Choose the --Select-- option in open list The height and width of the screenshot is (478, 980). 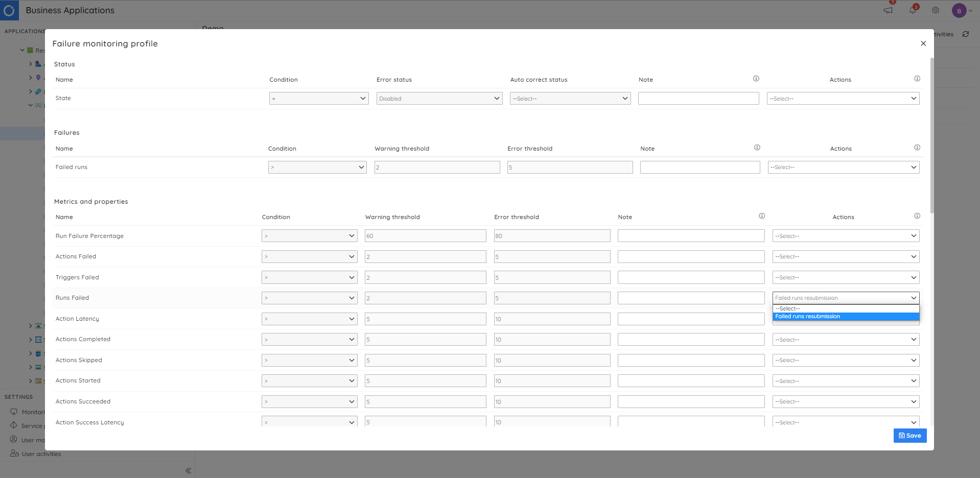[846, 309]
